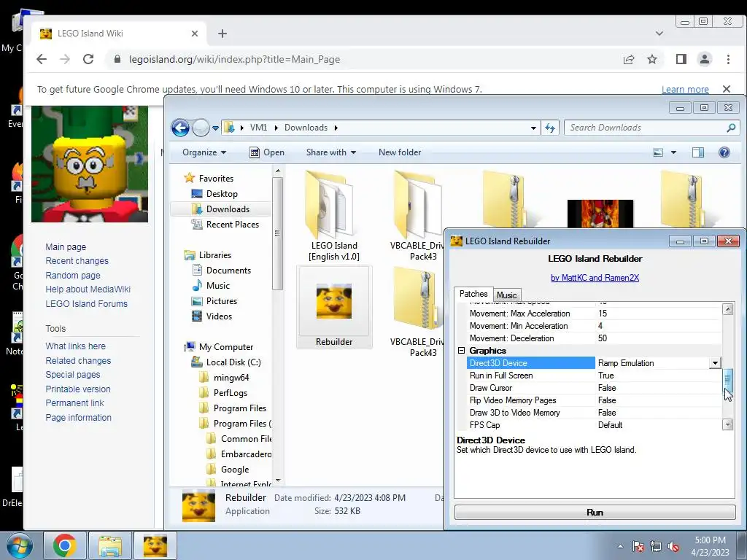Change the view using Explorer view icon
Image resolution: width=747 pixels, height=560 pixels.
[658, 152]
